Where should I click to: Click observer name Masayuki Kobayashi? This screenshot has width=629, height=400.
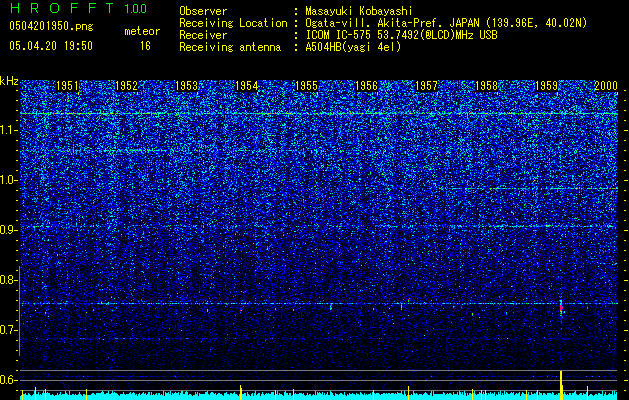coord(358,11)
